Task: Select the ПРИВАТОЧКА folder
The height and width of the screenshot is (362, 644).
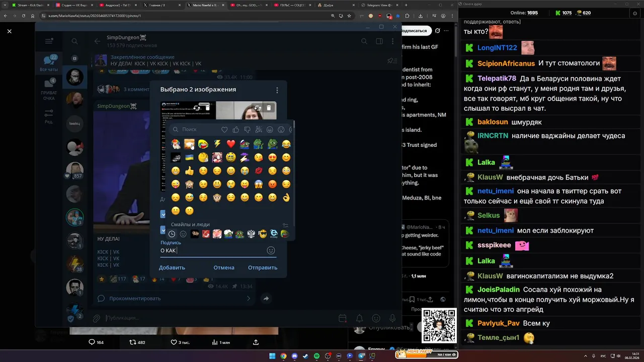Action: tap(49, 89)
